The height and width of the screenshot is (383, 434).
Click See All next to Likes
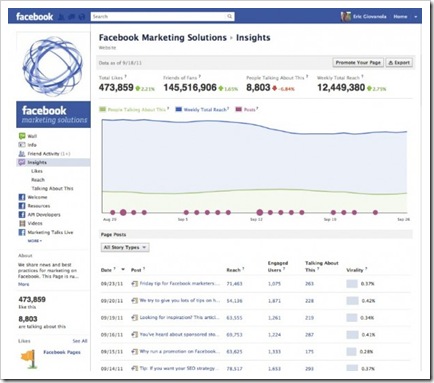(80, 341)
